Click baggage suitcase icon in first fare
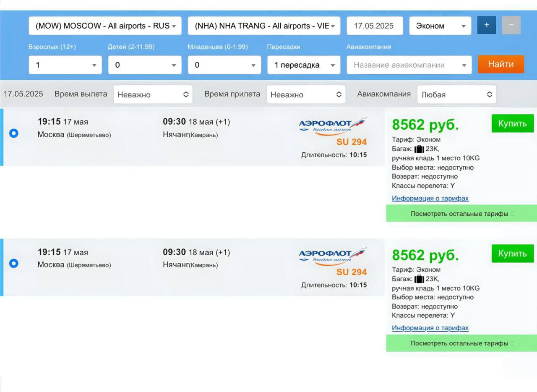Image resolution: width=537 pixels, height=392 pixels. [x=419, y=149]
